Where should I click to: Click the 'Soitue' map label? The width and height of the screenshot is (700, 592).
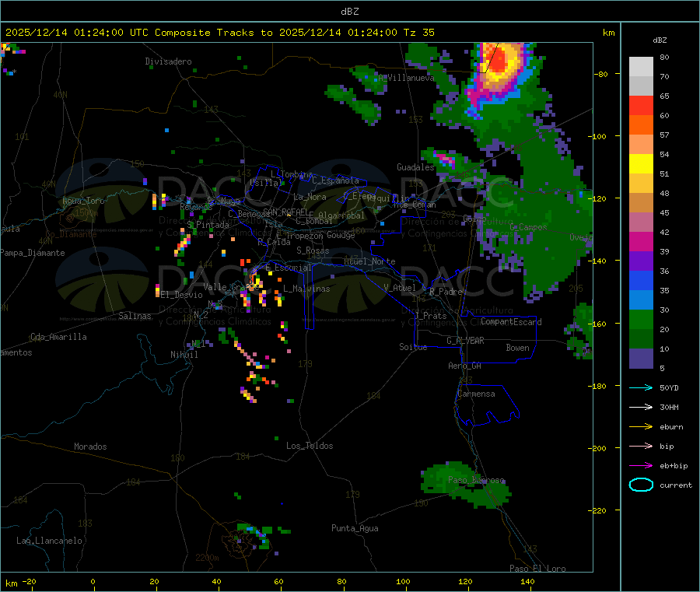[x=413, y=347]
